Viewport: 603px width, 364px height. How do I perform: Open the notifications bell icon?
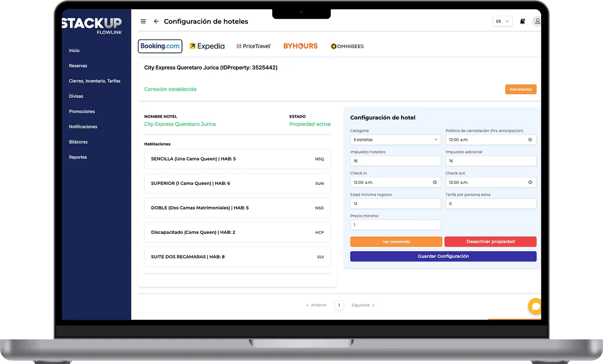(522, 21)
